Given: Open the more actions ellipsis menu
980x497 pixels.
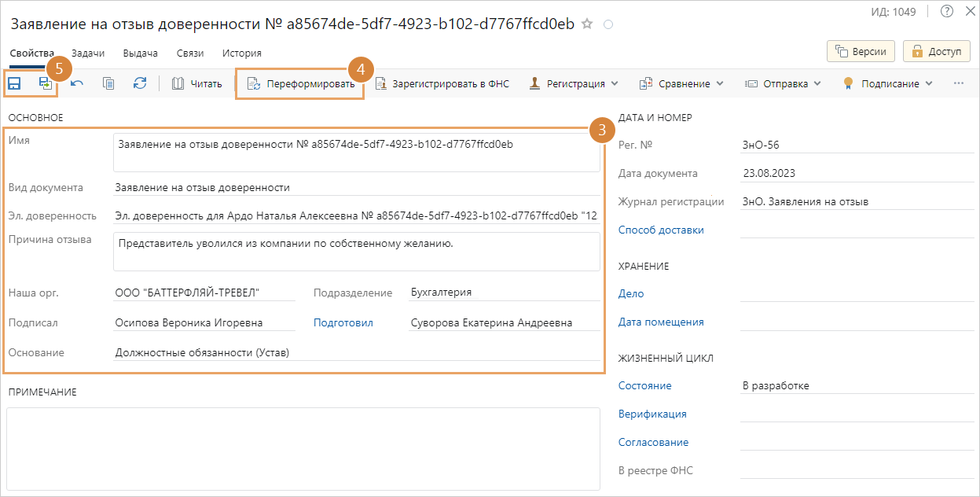Looking at the screenshot, I should point(958,83).
